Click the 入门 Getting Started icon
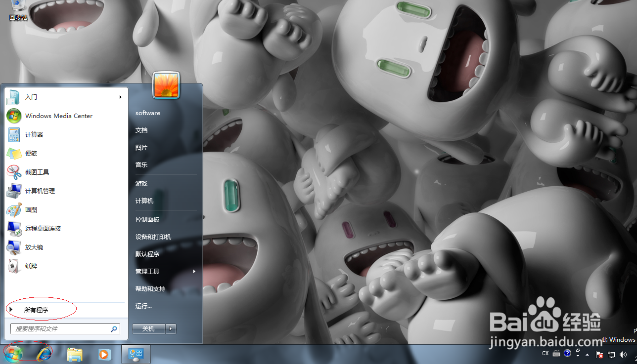The width and height of the screenshot is (637, 364). 13,97
